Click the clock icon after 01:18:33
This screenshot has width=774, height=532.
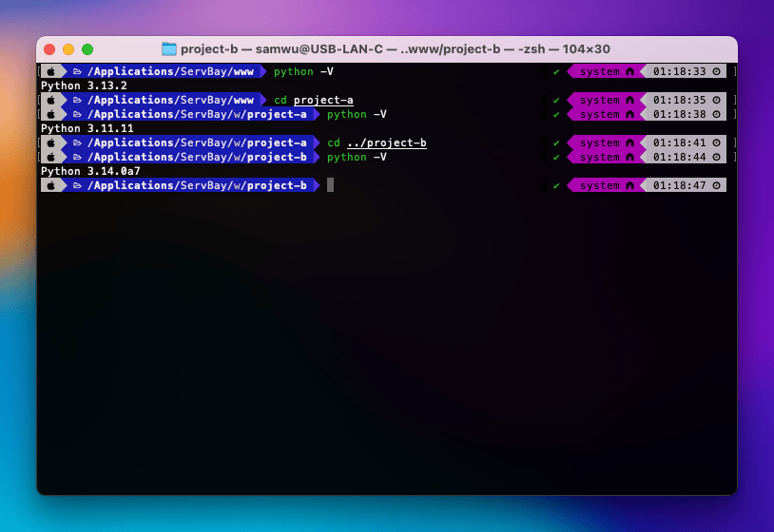716,71
